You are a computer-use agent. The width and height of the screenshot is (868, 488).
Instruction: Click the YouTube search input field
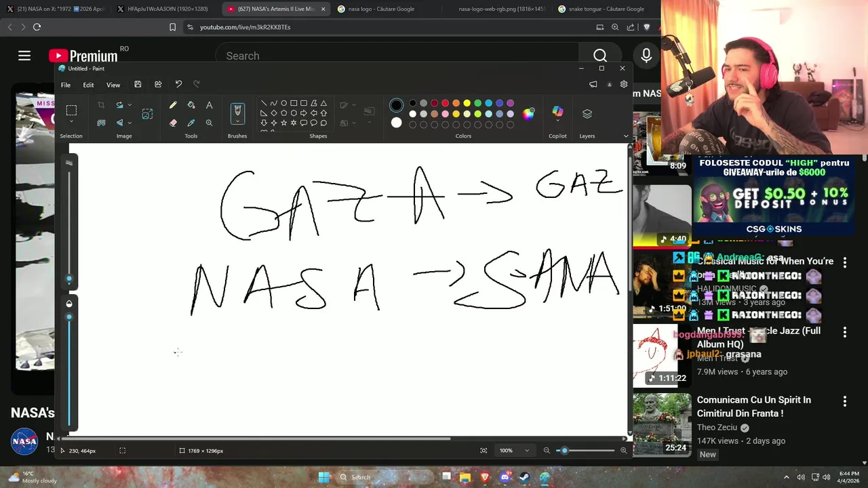pos(397,56)
